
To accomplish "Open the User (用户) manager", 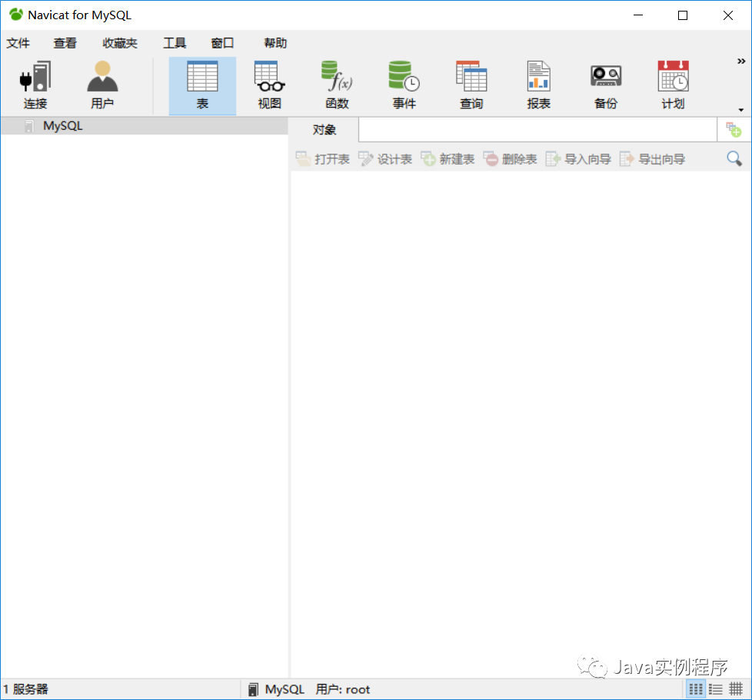I will point(102,86).
